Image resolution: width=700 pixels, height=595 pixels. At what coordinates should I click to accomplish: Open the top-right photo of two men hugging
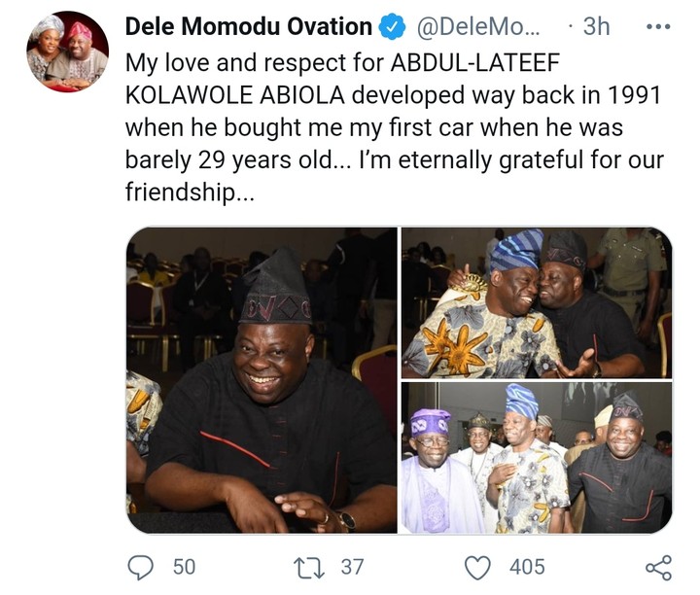pyautogui.click(x=536, y=302)
